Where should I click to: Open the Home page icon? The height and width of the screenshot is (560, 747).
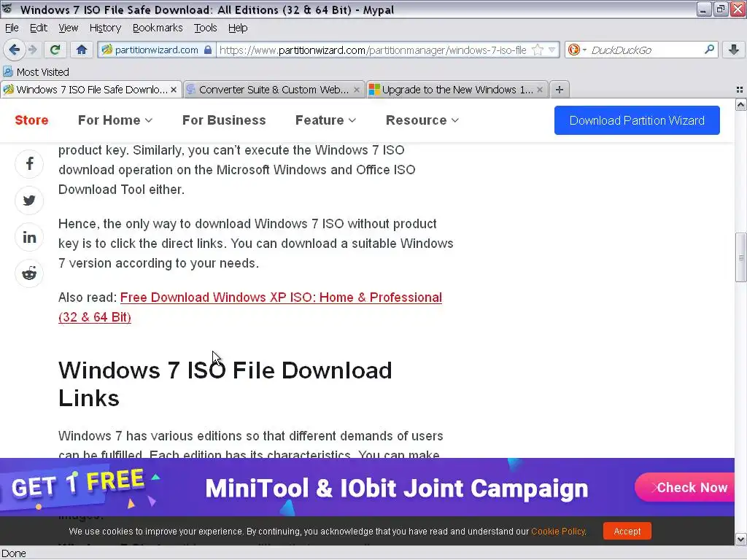82,50
